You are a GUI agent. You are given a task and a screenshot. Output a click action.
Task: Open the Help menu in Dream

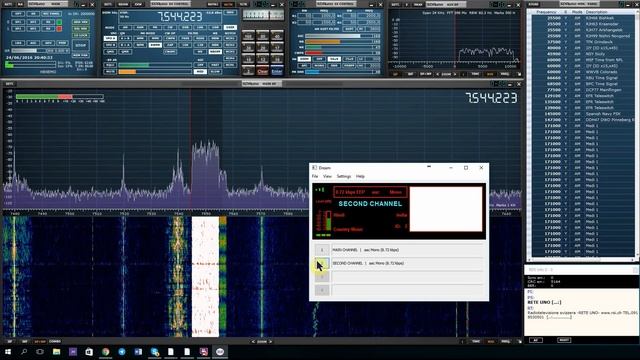(360, 176)
